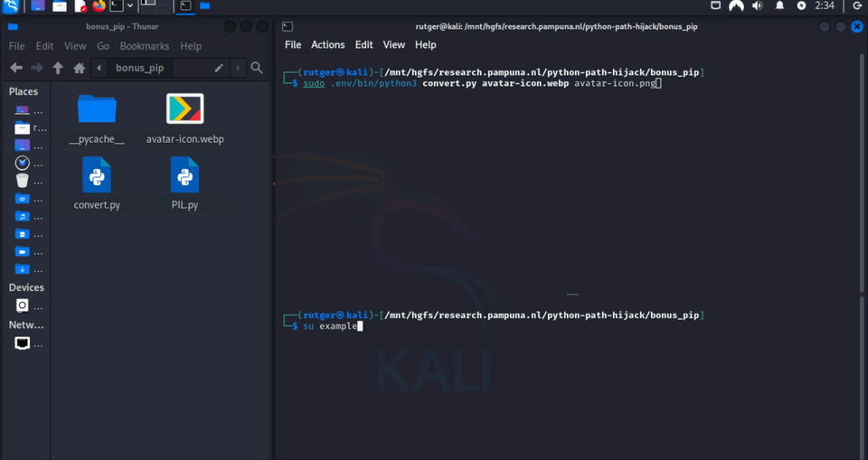Focus the upper terminal pane with sudo command

(568, 172)
